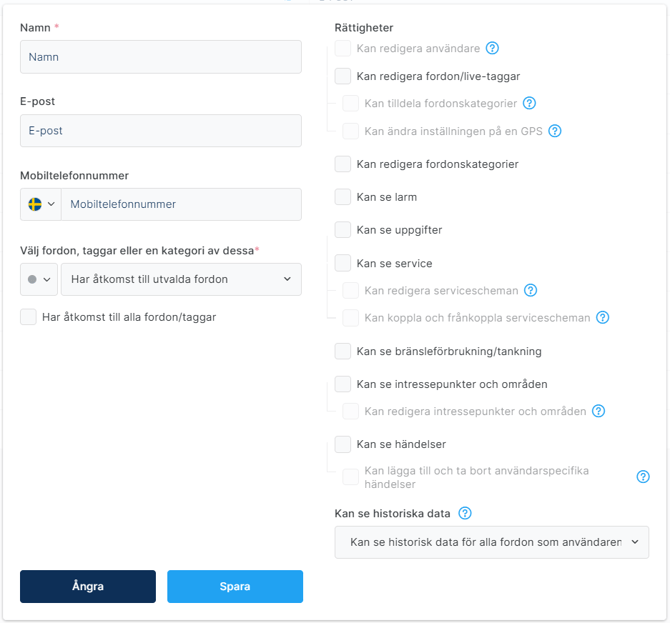Toggle Har åtkomst till alla fordon/taggar
670x623 pixels.
(x=29, y=317)
